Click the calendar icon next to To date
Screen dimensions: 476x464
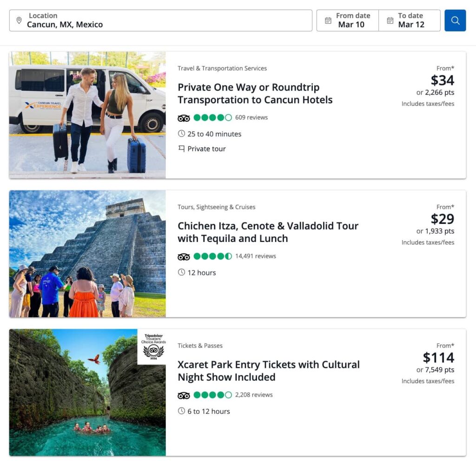tap(390, 20)
